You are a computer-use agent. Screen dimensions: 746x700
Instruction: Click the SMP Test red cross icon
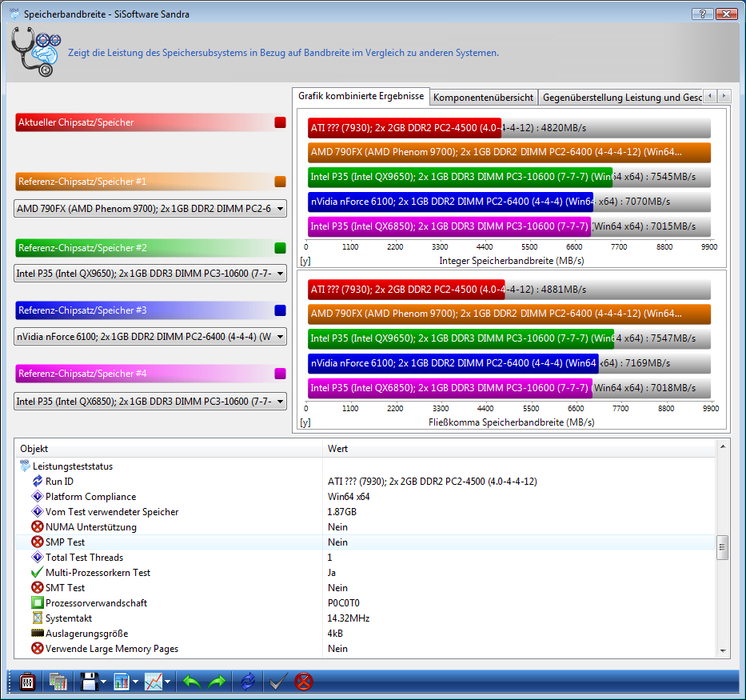[37, 542]
